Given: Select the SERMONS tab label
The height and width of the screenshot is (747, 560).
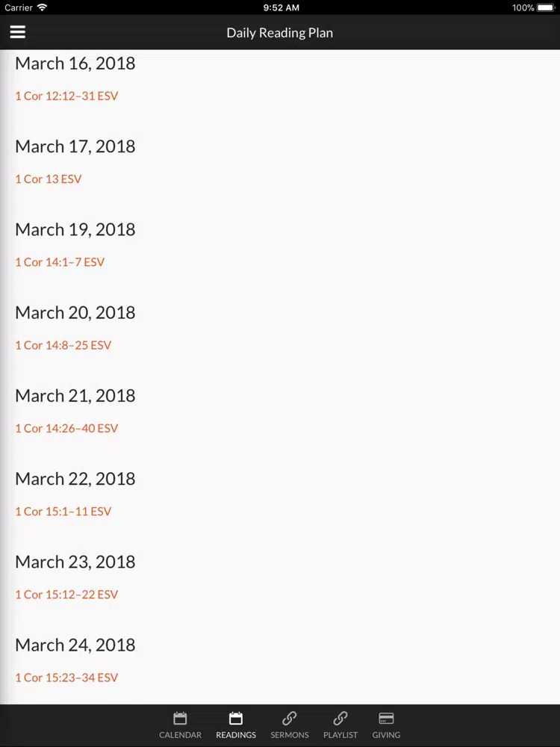Looking at the screenshot, I should tap(290, 734).
